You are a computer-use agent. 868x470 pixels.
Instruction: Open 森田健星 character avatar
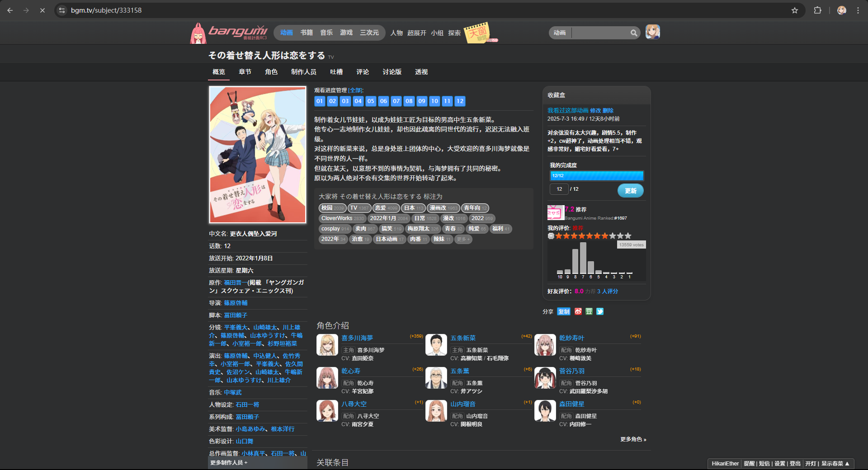click(545, 411)
